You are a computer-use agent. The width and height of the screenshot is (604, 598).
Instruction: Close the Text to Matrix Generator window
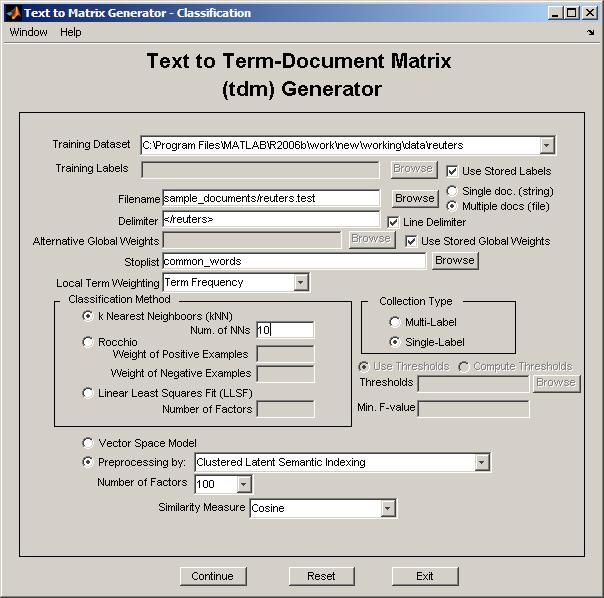[x=590, y=13]
